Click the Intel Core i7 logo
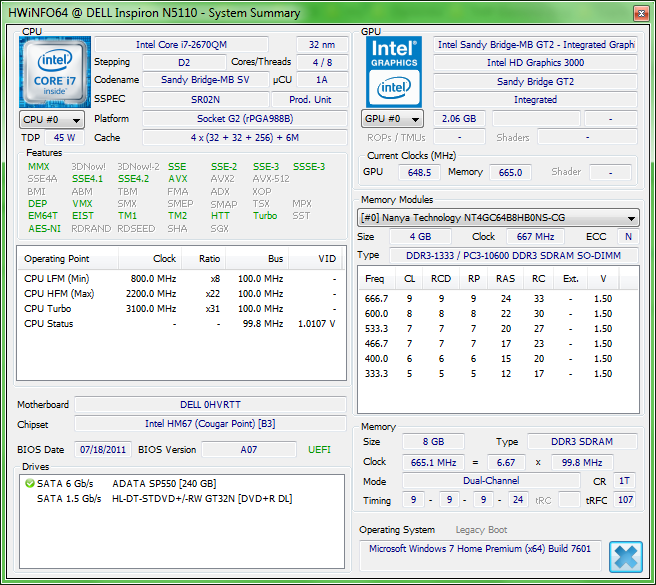 coord(55,71)
